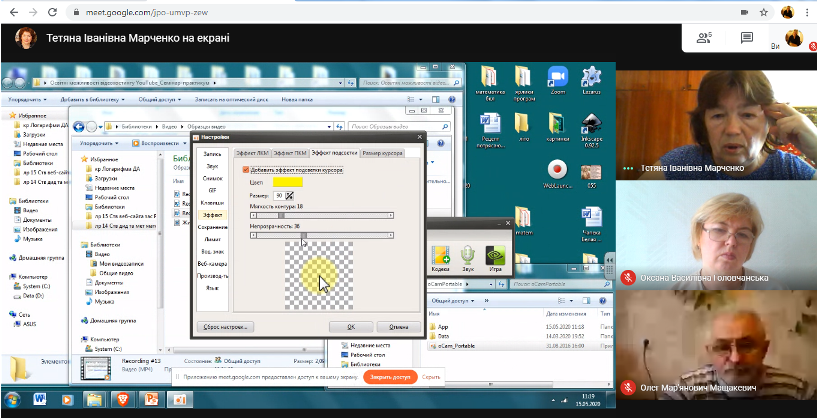Screen dimensions: 817x418
Task: Click the orange 'Закрыть доступ' button
Action: (x=390, y=377)
